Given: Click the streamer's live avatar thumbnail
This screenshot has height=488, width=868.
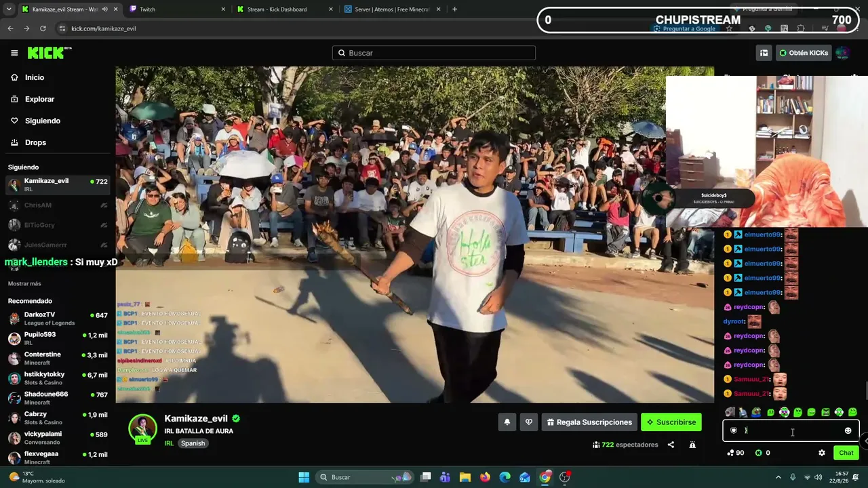Looking at the screenshot, I should pyautogui.click(x=143, y=429).
